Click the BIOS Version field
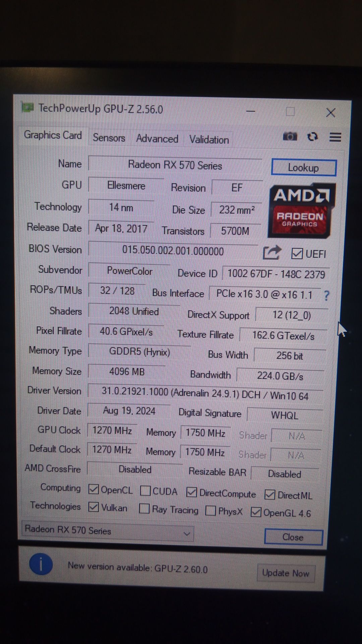Image resolution: width=362 pixels, height=644 pixels. [x=173, y=251]
